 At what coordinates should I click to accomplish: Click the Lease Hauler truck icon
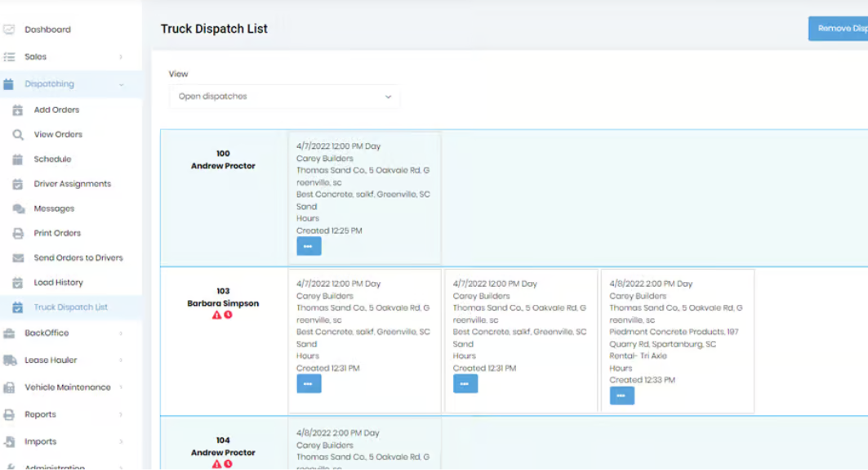tap(9, 360)
